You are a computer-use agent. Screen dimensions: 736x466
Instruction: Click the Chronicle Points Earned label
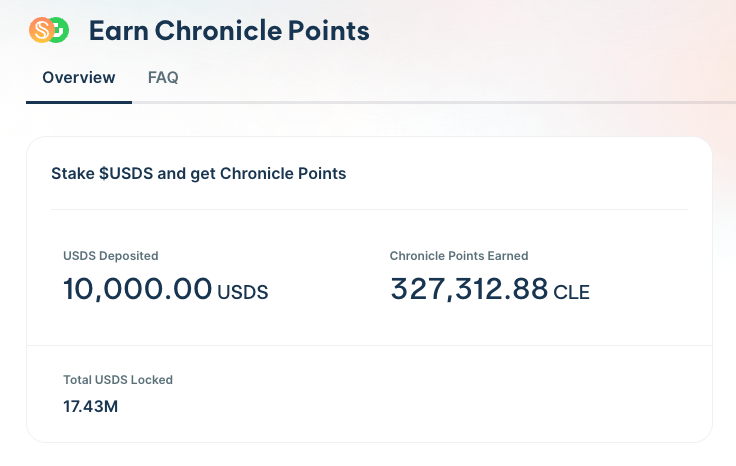[x=459, y=256]
